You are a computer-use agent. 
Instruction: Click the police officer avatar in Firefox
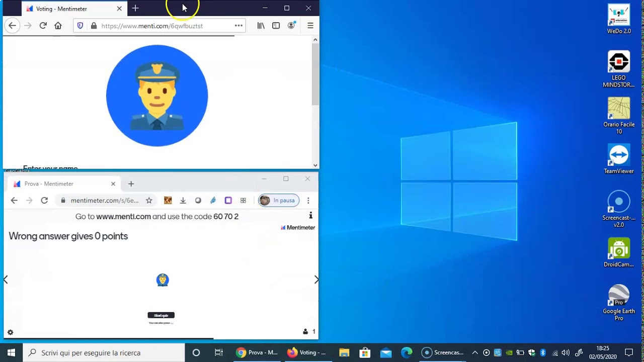[157, 96]
